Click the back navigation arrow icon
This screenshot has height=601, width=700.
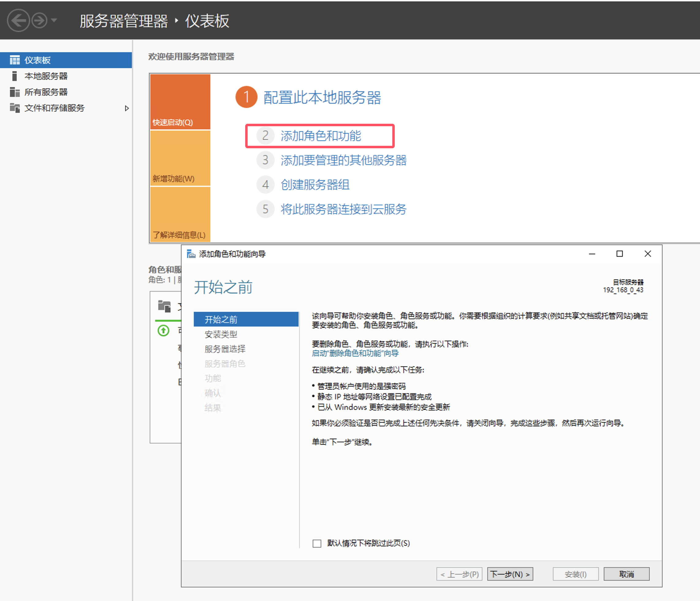tap(18, 21)
